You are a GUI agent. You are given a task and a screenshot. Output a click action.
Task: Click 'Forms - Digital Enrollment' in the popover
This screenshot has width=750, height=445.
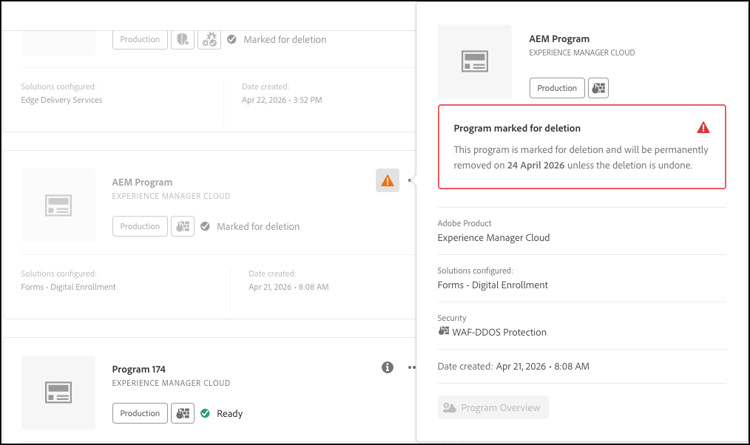[493, 285]
